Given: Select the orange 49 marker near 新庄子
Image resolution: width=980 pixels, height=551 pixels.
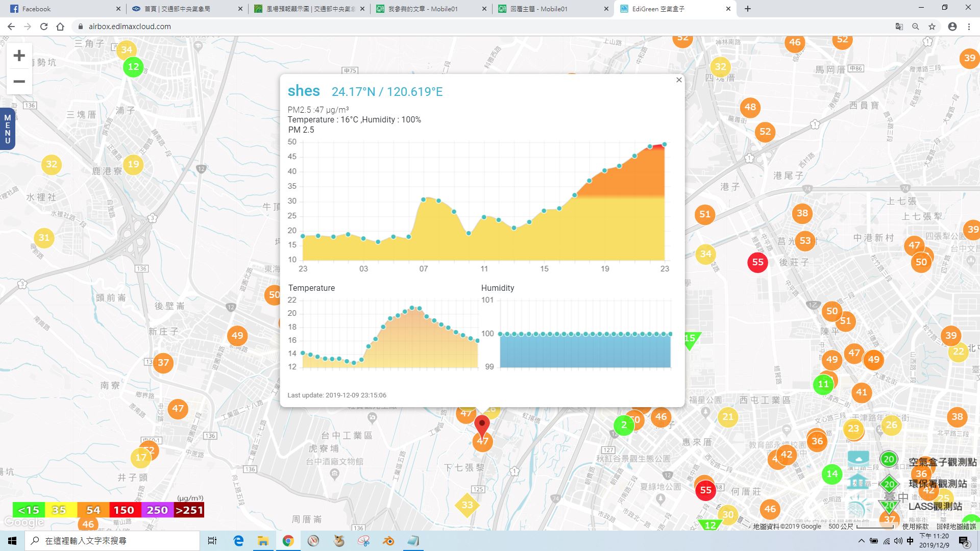Looking at the screenshot, I should tap(237, 336).
